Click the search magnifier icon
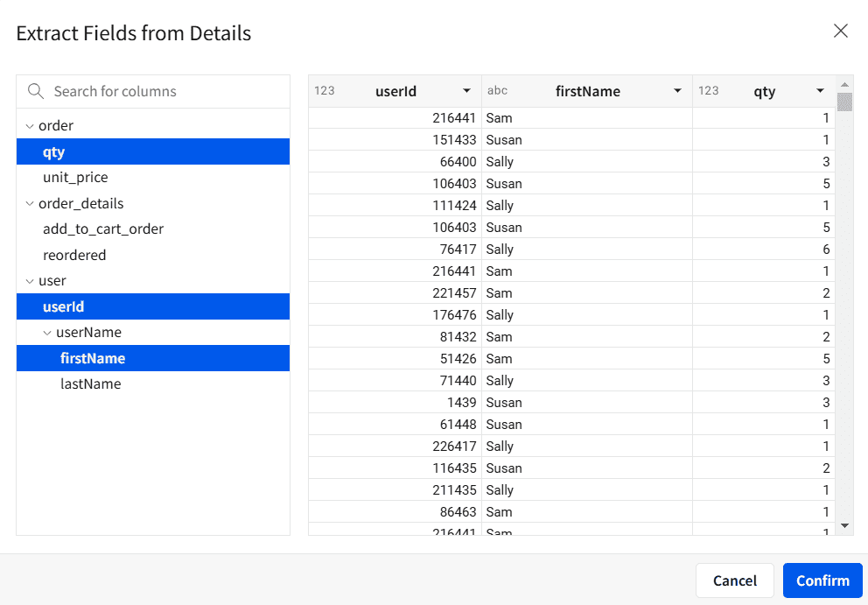The height and width of the screenshot is (605, 868). 36,91
